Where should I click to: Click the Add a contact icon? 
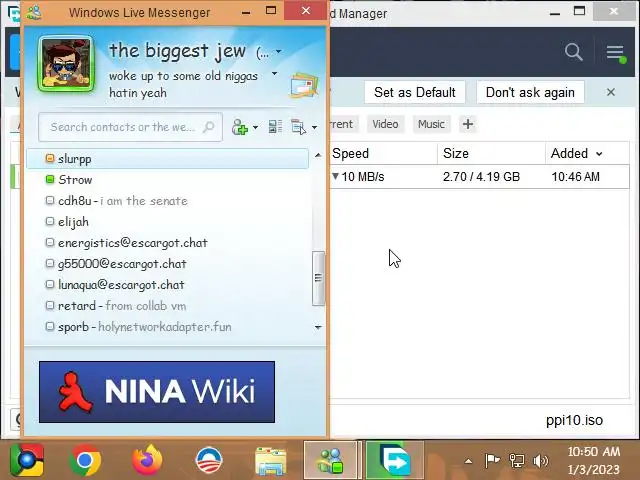point(240,127)
